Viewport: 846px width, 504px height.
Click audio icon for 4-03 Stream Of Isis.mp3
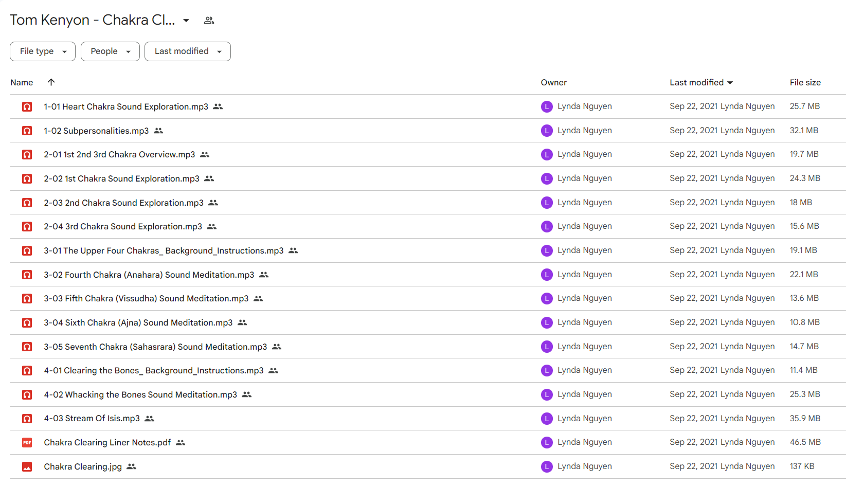(27, 419)
